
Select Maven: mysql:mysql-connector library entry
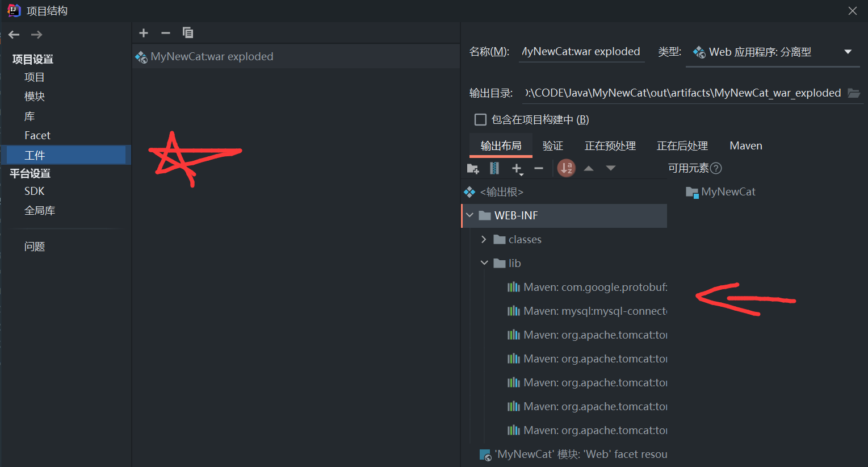click(587, 311)
